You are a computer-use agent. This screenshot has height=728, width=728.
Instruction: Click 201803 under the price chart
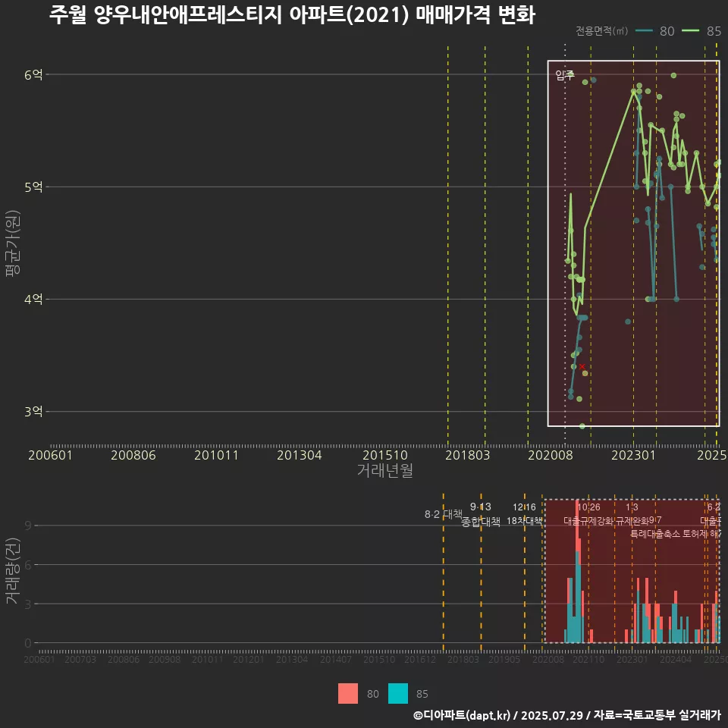coord(468,455)
